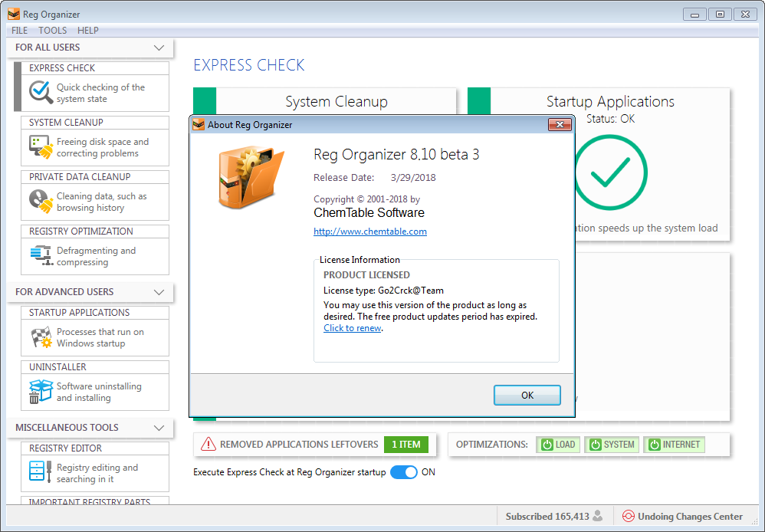The width and height of the screenshot is (765, 532).
Task: Close the About Reg Organizer dialog
Action: click(560, 125)
